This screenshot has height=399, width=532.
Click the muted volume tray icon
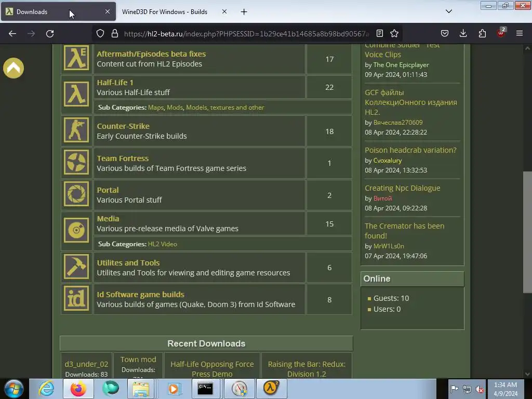coord(480,389)
